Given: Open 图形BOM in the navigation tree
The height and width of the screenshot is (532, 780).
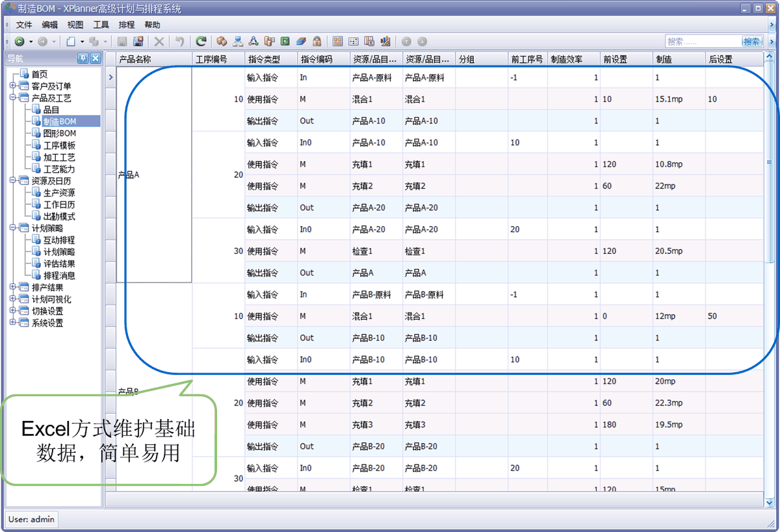Looking at the screenshot, I should click(60, 133).
